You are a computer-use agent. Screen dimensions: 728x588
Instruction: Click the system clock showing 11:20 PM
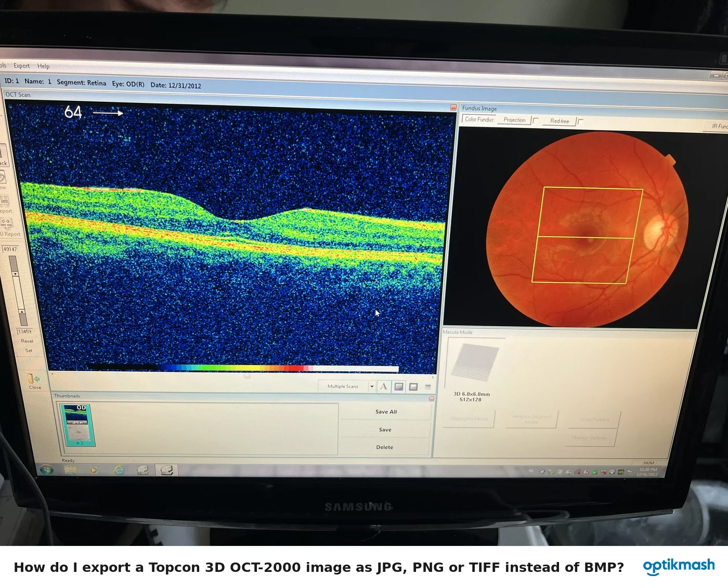[648, 469]
